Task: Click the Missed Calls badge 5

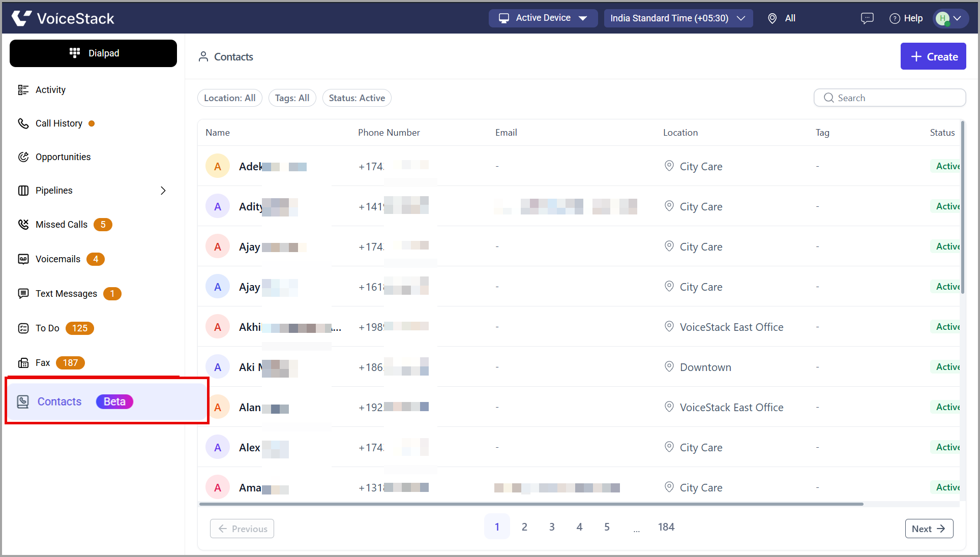Action: (x=103, y=225)
